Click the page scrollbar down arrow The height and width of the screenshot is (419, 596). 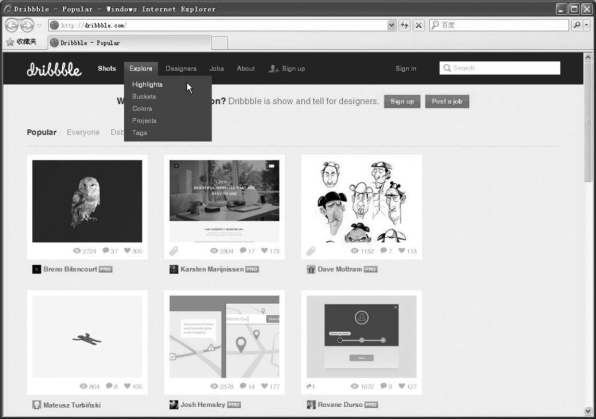point(588,411)
